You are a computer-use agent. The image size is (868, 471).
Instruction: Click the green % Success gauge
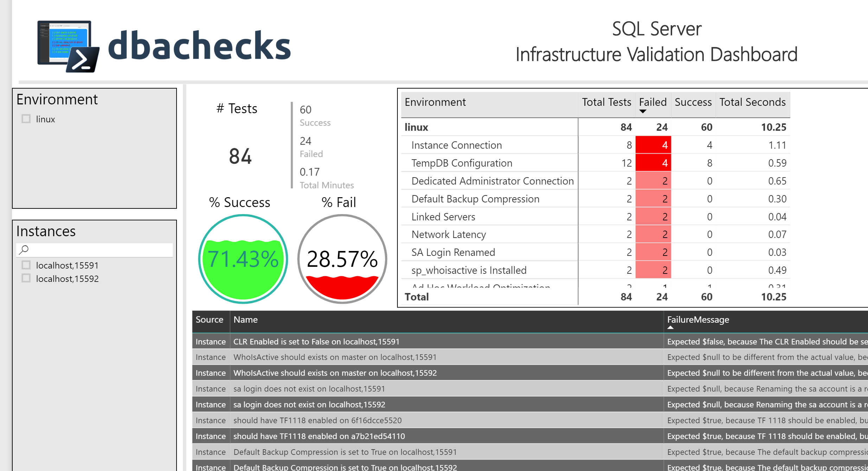pyautogui.click(x=243, y=259)
